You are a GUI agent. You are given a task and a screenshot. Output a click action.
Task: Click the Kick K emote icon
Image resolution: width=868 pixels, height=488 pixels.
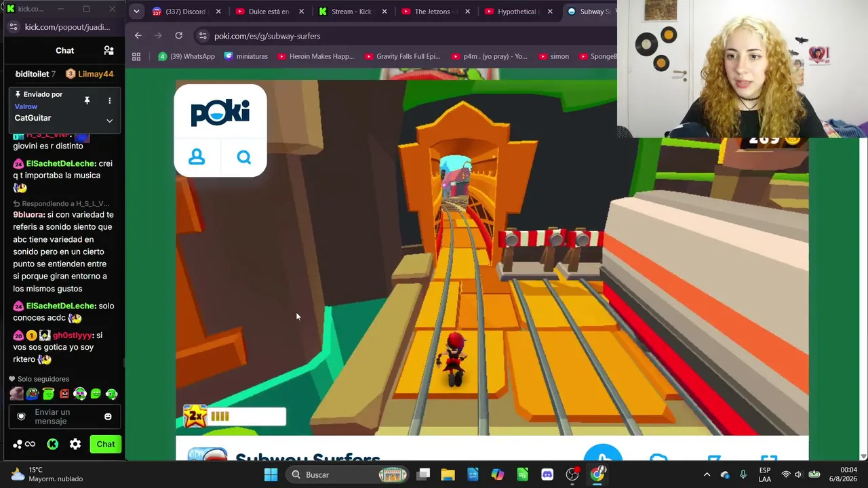click(x=52, y=444)
